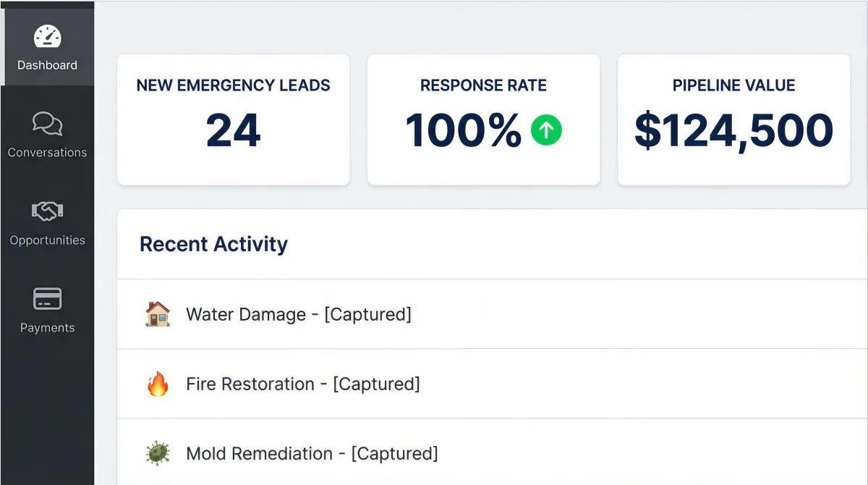Go to the Dashboard sidebar label
This screenshot has width=868, height=485.
click(48, 65)
